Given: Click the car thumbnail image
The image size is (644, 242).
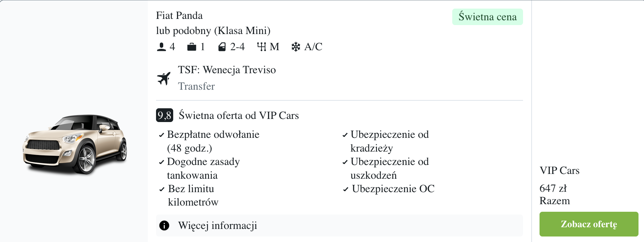Looking at the screenshot, I should point(75,144).
